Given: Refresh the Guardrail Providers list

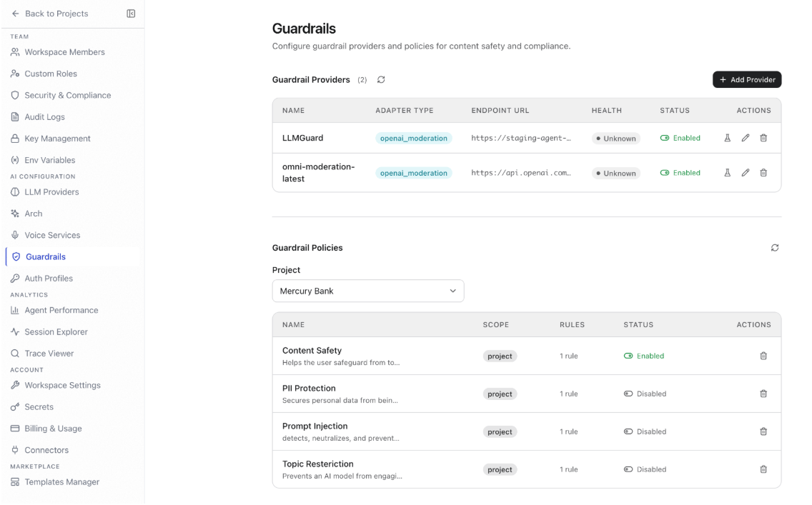Looking at the screenshot, I should click(381, 80).
